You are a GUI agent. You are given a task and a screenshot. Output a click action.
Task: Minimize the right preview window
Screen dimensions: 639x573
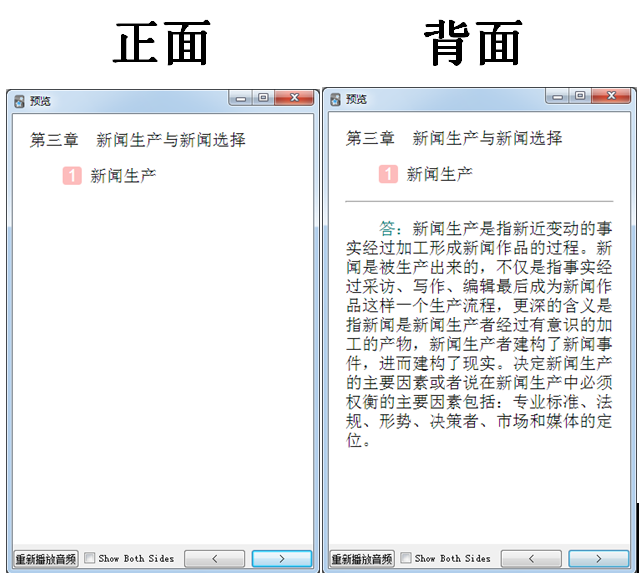557,97
